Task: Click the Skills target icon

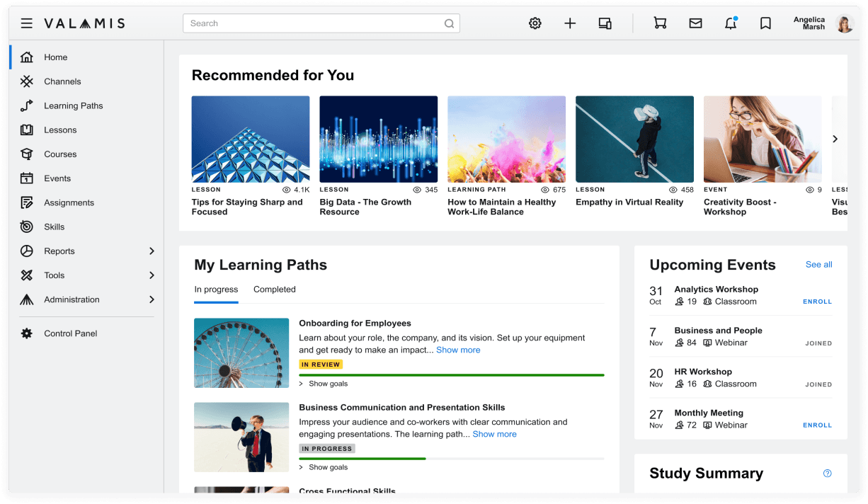Action: coord(27,227)
